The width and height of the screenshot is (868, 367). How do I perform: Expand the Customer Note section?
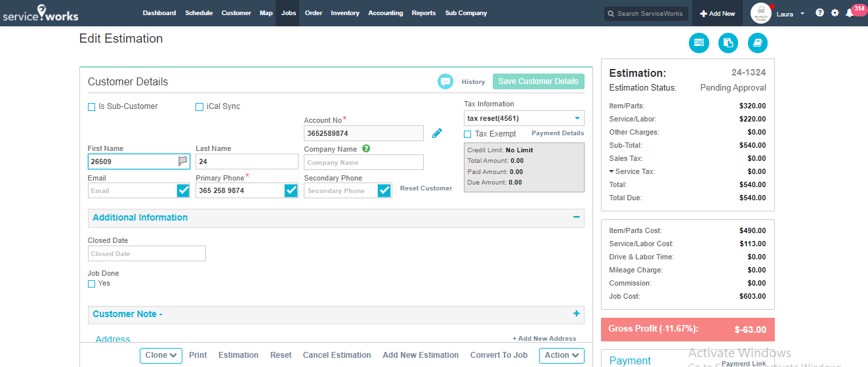(576, 314)
